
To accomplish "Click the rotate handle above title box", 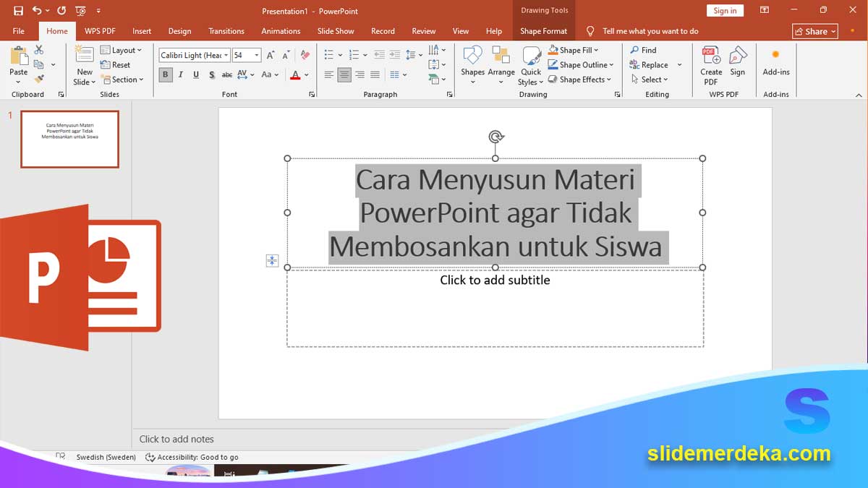I will pyautogui.click(x=495, y=137).
